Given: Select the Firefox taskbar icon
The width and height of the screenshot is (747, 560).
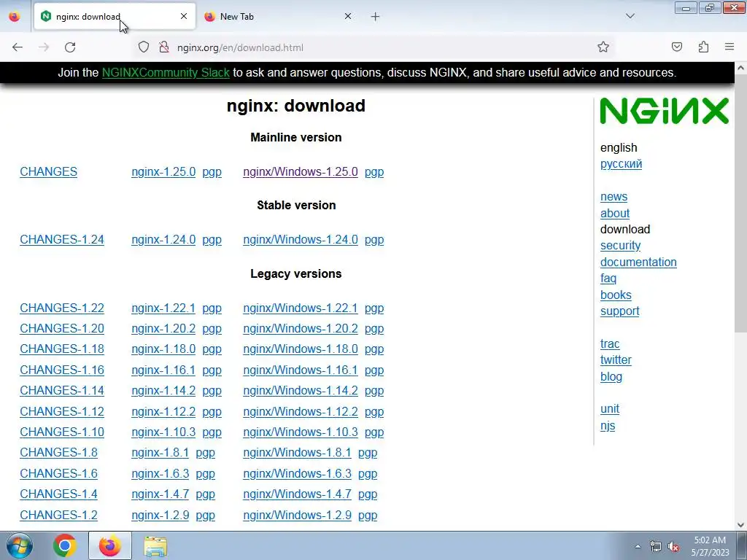Looking at the screenshot, I should [x=110, y=545].
